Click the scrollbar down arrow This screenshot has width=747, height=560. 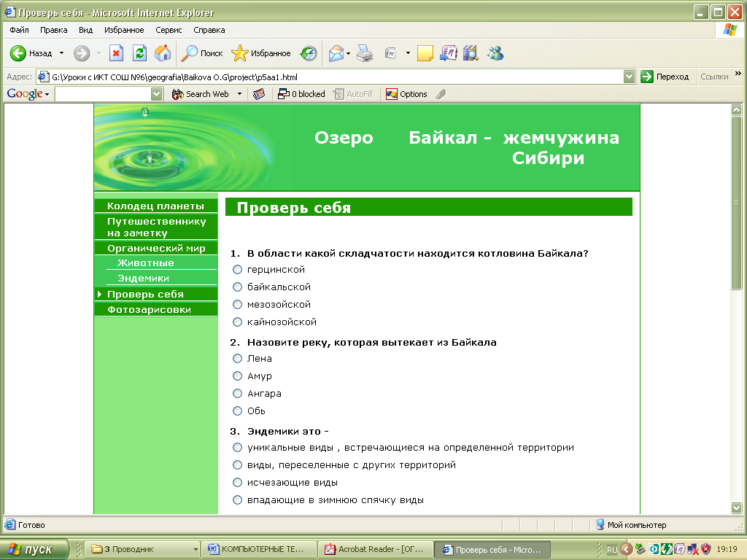(737, 508)
